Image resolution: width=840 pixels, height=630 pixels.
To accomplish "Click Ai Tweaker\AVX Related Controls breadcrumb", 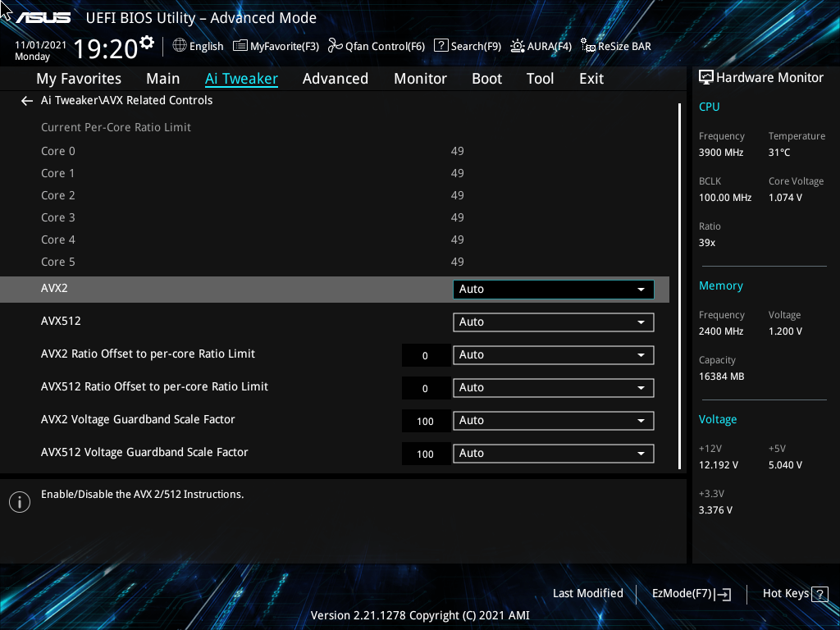I will click(x=127, y=101).
